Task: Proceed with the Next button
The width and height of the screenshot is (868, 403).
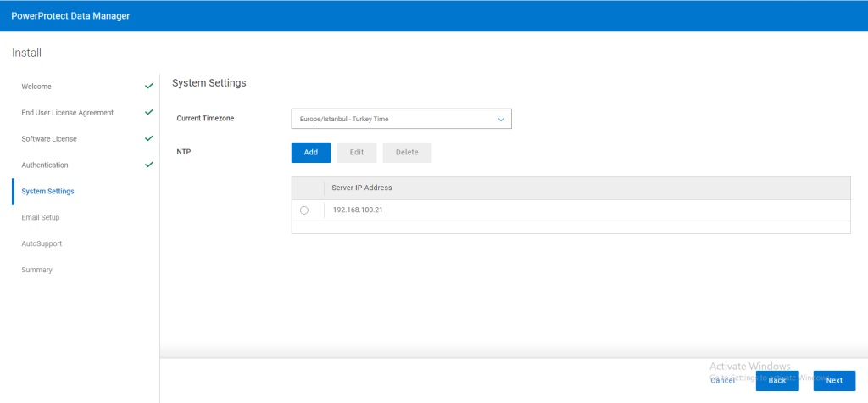Action: click(x=834, y=381)
